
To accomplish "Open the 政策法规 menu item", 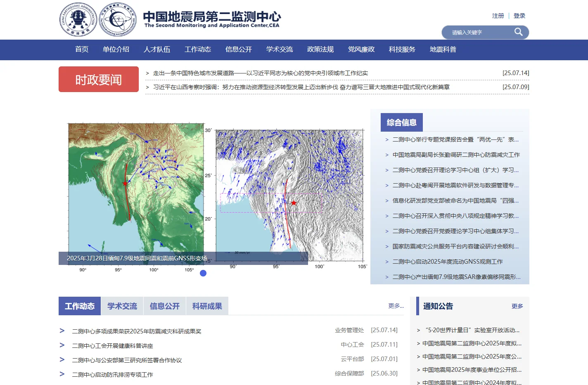I will 320,50.
